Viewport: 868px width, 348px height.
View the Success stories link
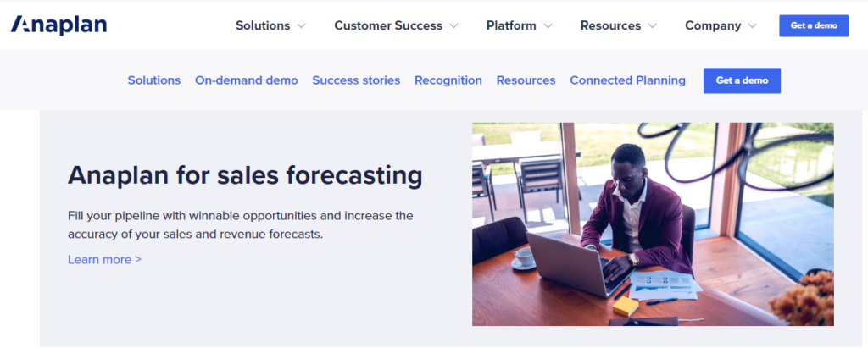(x=356, y=80)
